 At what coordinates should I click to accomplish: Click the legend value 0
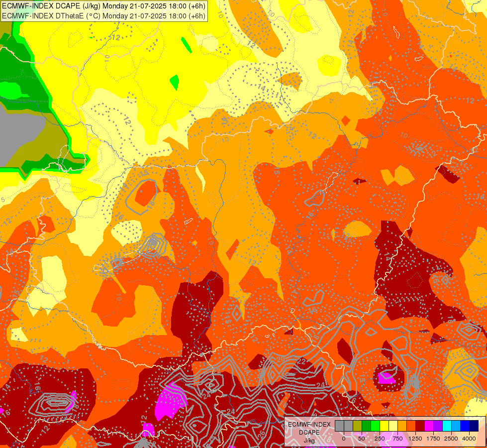344,439
